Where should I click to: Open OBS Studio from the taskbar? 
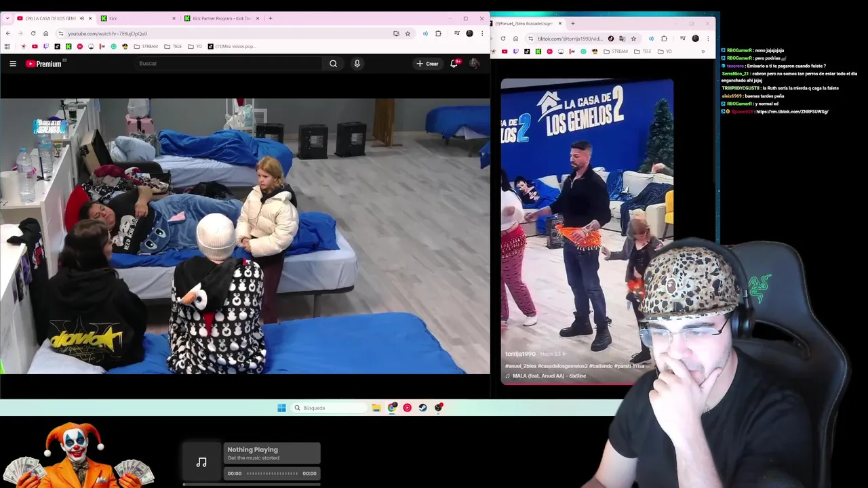click(439, 408)
